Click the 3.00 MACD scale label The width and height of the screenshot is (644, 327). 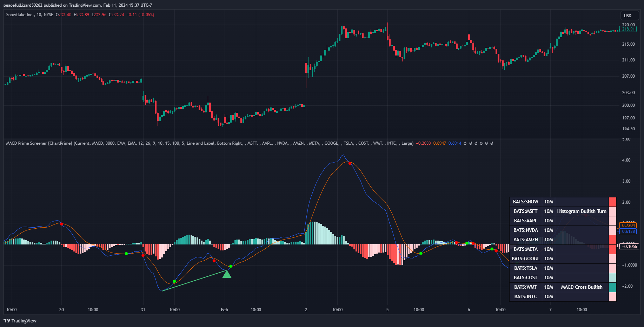click(x=626, y=181)
